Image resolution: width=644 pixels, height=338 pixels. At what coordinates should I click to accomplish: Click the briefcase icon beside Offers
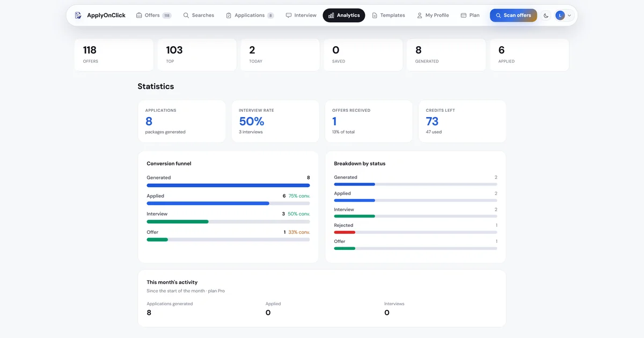[x=139, y=16]
